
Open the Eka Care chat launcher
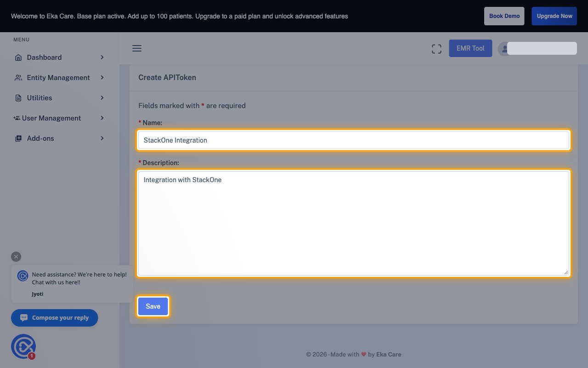tap(23, 346)
